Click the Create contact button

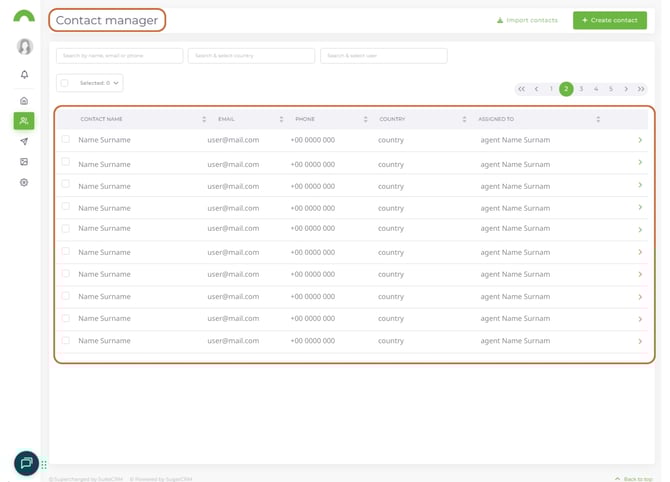[610, 20]
